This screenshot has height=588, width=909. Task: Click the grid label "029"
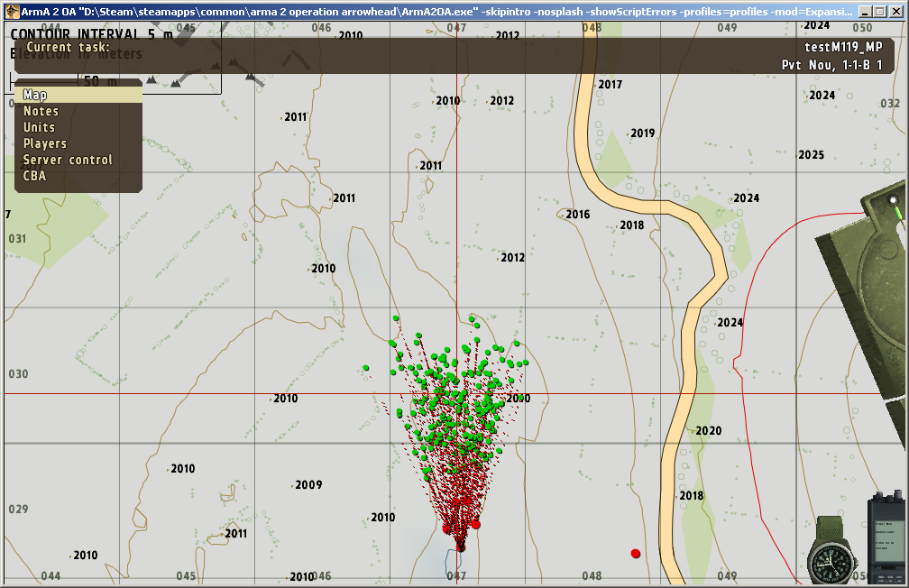coord(18,510)
